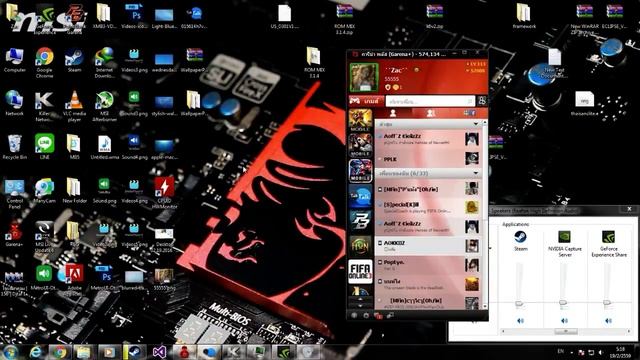Image resolution: width=640 pixels, height=360 pixels.
Task: Switch to the friends list tab in Garena
Action: tap(393, 113)
